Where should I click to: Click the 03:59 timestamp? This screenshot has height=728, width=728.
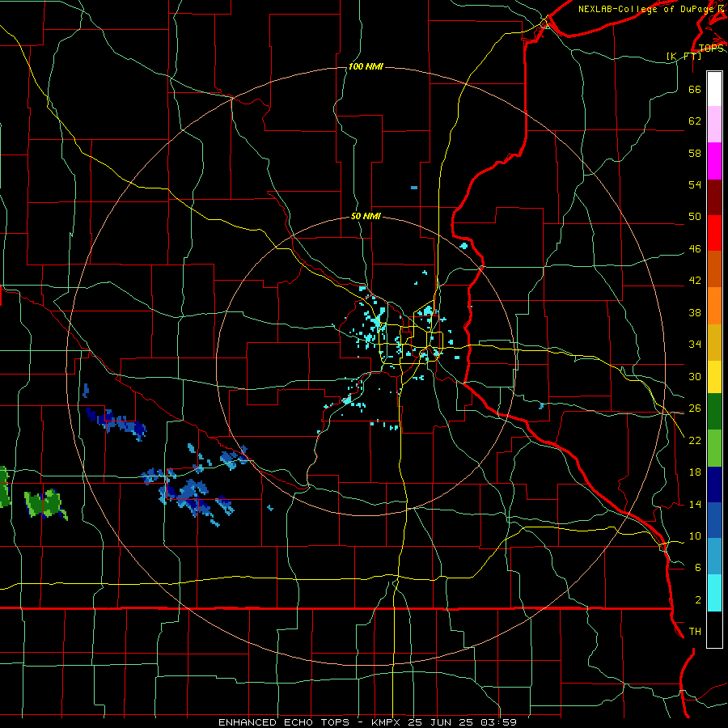pos(501,722)
